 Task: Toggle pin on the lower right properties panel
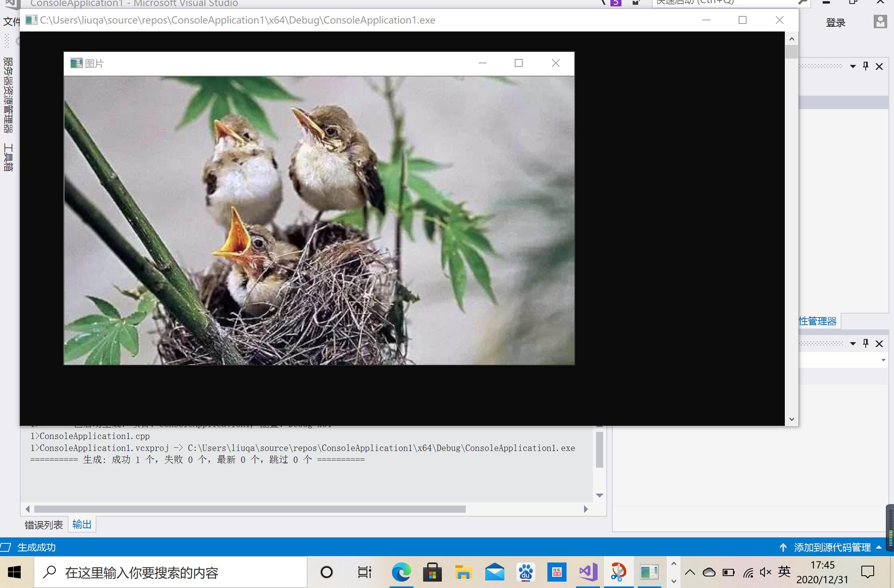tap(865, 343)
